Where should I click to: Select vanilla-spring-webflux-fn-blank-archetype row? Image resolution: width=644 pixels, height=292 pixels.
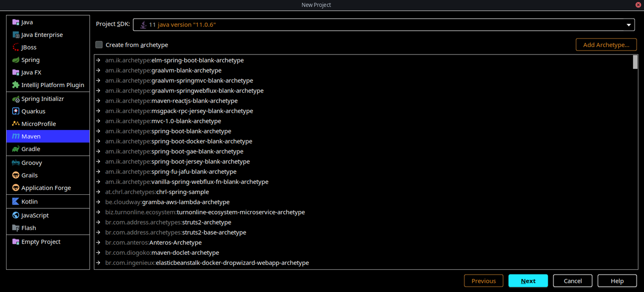(x=363, y=182)
